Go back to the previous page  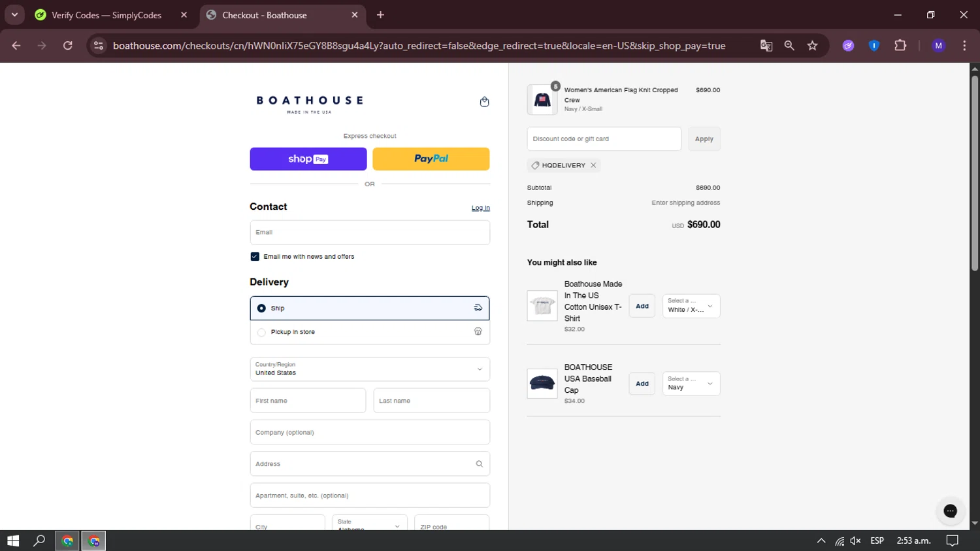click(x=16, y=46)
